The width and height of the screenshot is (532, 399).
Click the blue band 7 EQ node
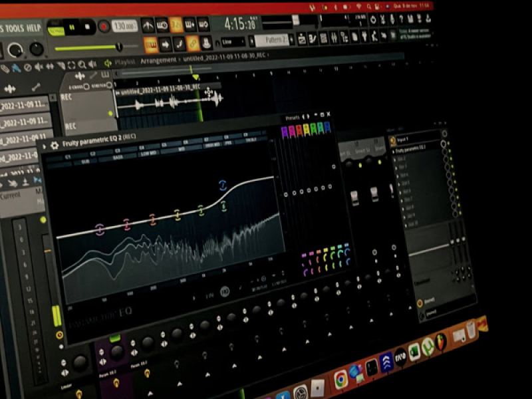point(223,185)
